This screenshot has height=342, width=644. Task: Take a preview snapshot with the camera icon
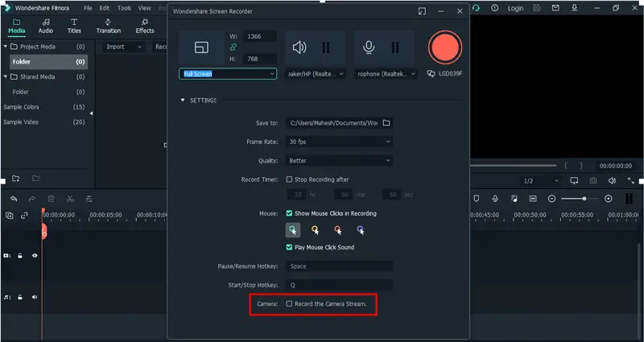593,180
